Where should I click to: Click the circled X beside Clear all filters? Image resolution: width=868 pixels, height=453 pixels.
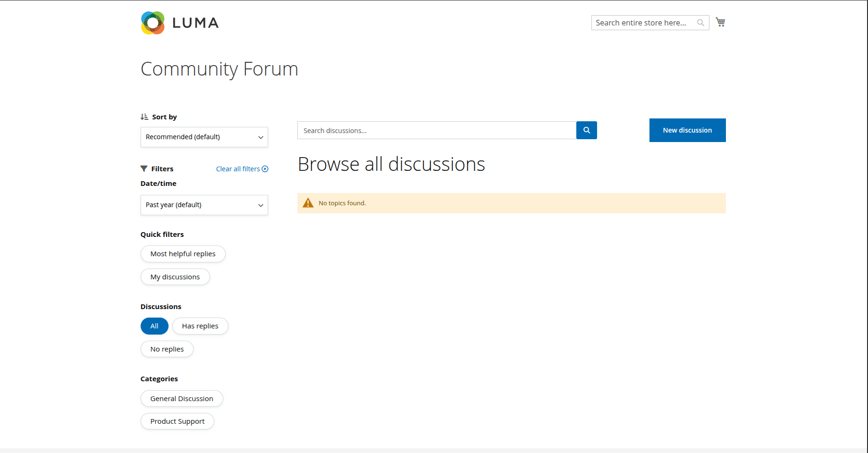[265, 169]
